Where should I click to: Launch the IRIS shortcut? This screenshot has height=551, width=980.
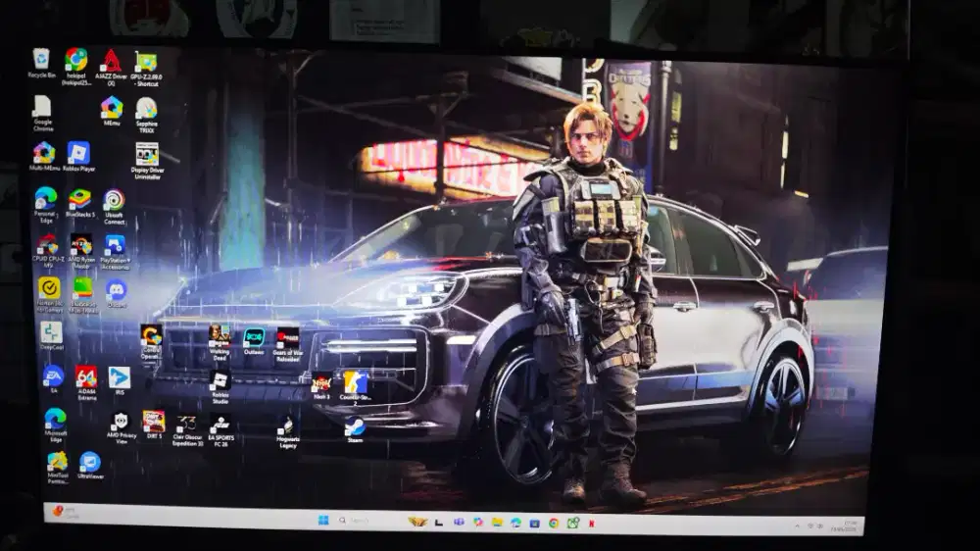(120, 380)
